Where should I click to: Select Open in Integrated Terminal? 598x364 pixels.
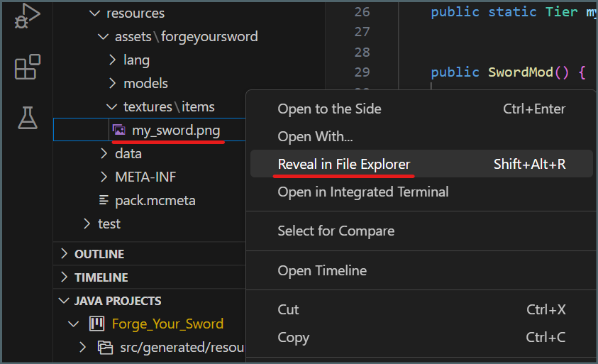pyautogui.click(x=362, y=192)
